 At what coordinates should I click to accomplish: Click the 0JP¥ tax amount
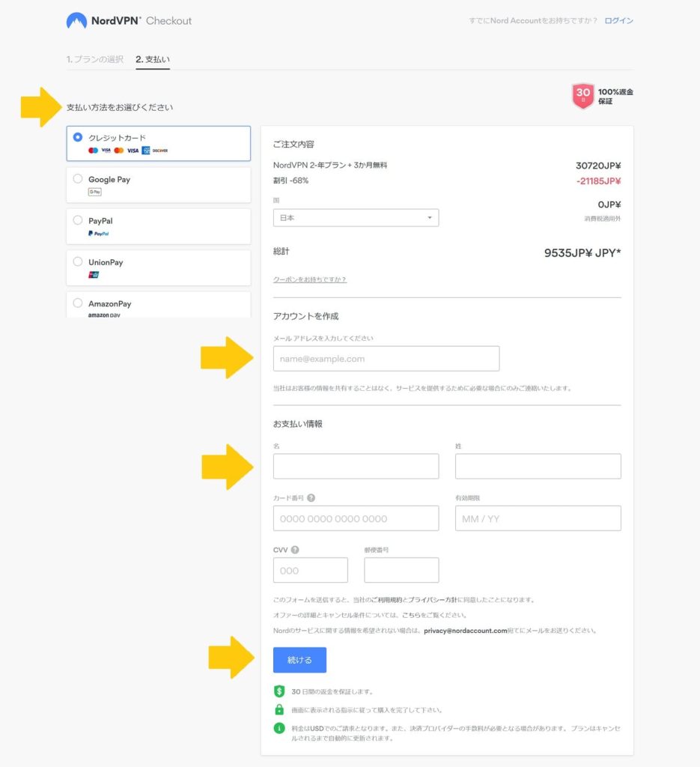click(609, 204)
